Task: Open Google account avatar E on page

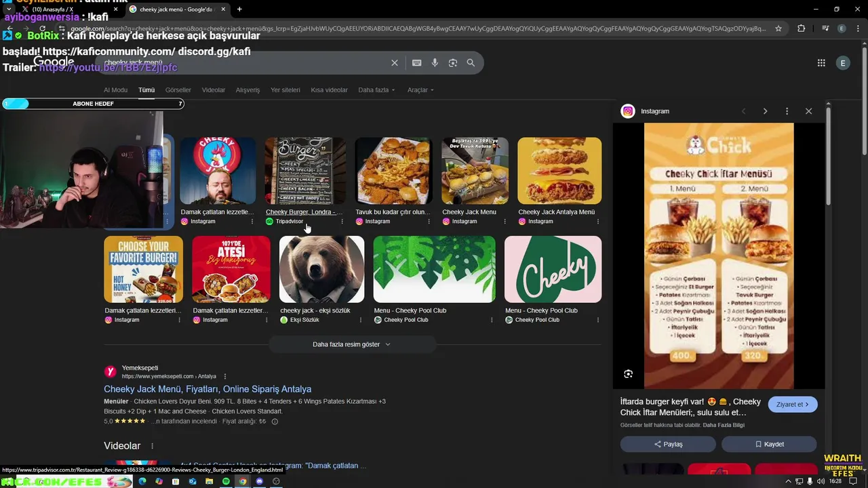Action: pyautogui.click(x=843, y=63)
